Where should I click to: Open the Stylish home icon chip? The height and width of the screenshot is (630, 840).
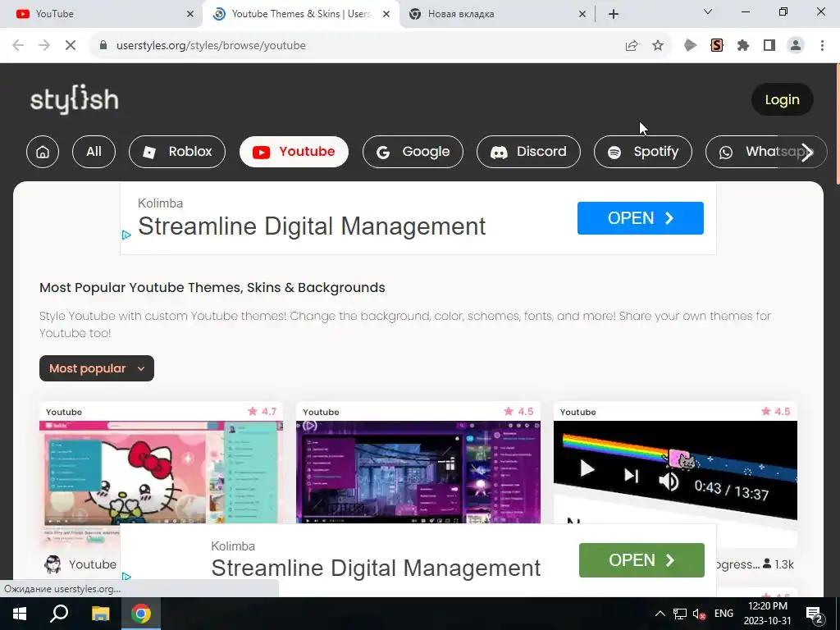tap(43, 152)
